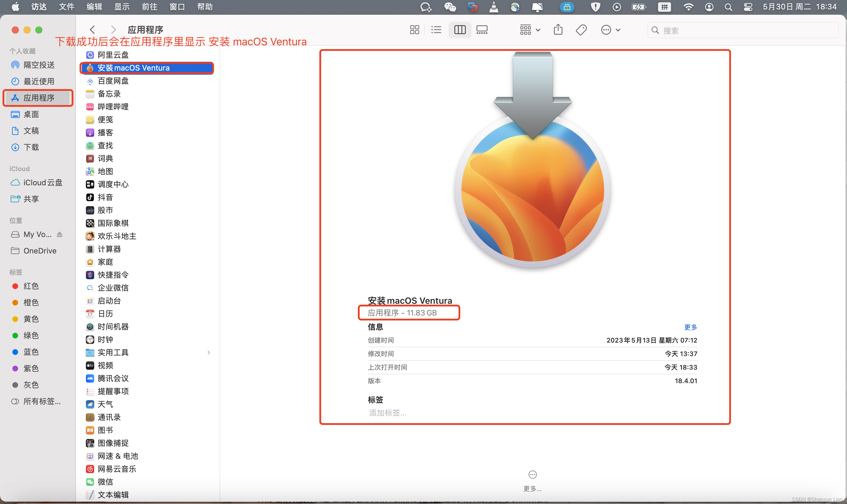This screenshot has width=847, height=504.
Task: Click the macOS Ventura installer preview image
Action: tap(533, 160)
